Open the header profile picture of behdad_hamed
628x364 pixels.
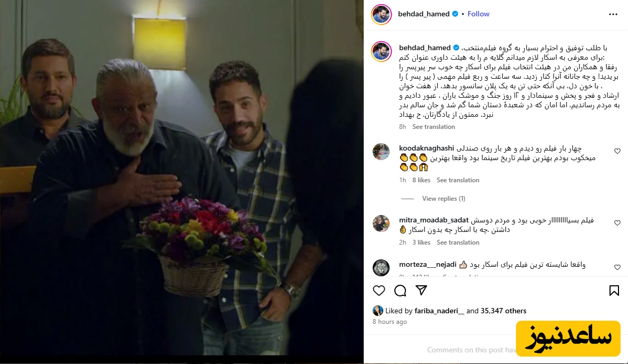381,14
